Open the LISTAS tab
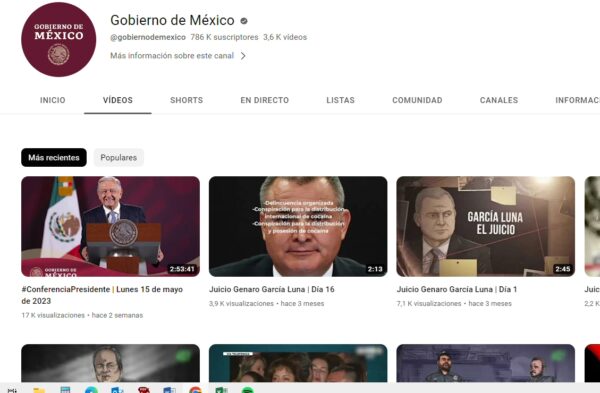Image resolution: width=600 pixels, height=393 pixels. pos(340,100)
